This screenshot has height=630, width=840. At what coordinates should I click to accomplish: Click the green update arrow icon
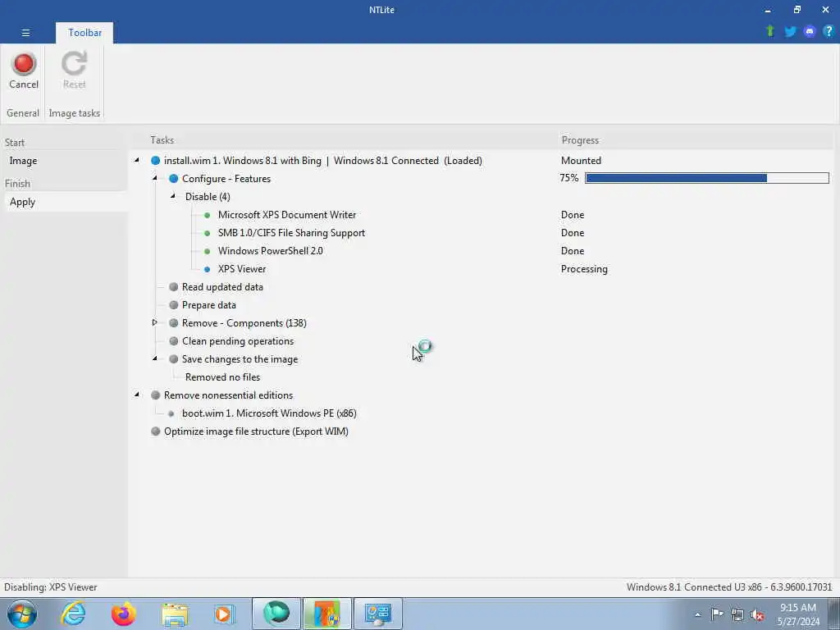[x=769, y=31]
